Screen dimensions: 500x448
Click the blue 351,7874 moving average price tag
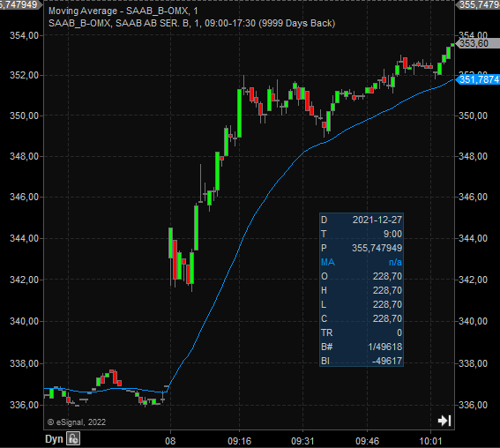pos(478,79)
